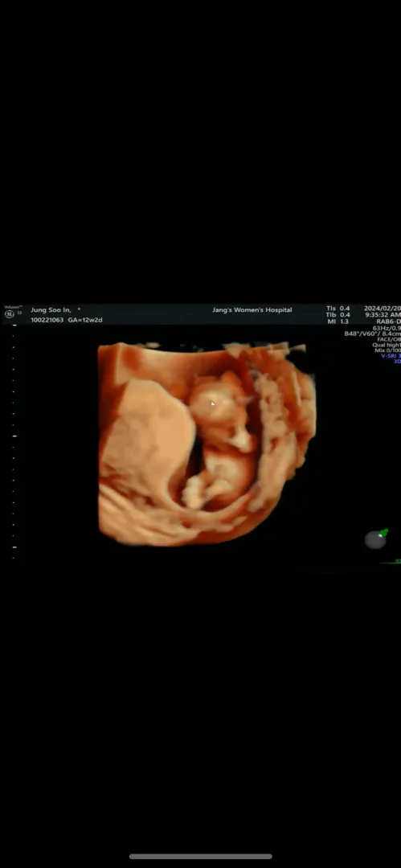Click the green light direction marker

point(383,533)
